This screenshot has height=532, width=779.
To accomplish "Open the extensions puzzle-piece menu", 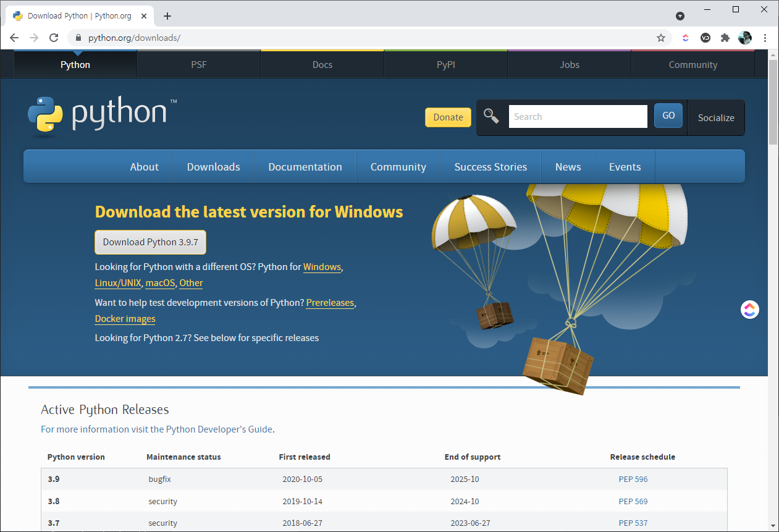I will click(x=725, y=38).
